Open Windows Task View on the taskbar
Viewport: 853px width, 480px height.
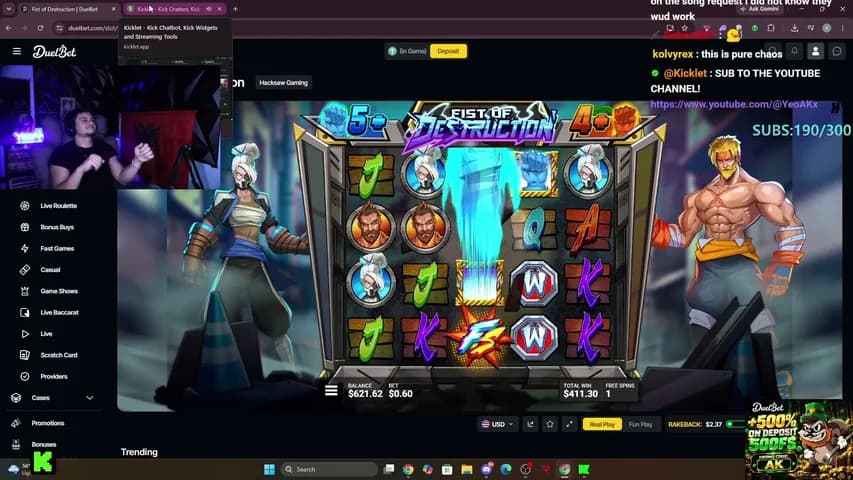click(x=388, y=469)
